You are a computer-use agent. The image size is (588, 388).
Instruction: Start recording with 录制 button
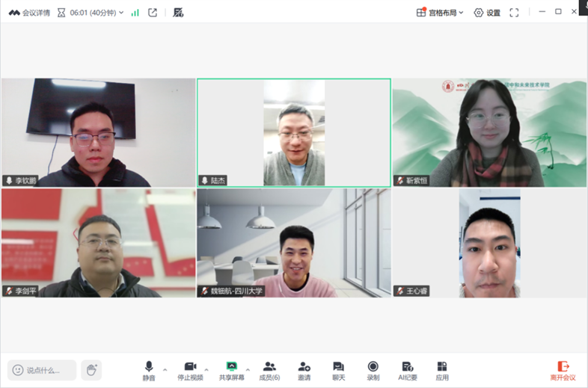coord(373,369)
